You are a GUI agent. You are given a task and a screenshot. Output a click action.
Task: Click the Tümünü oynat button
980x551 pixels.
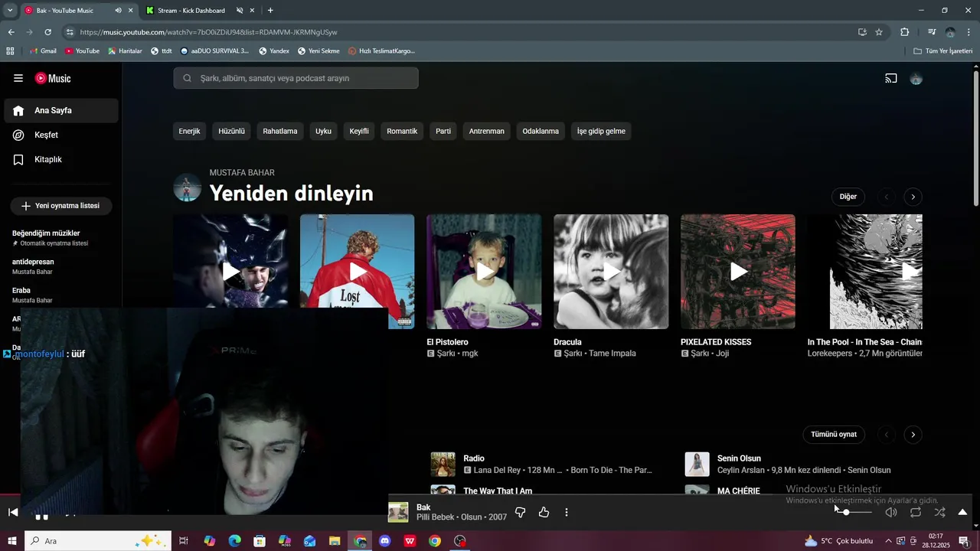point(834,434)
